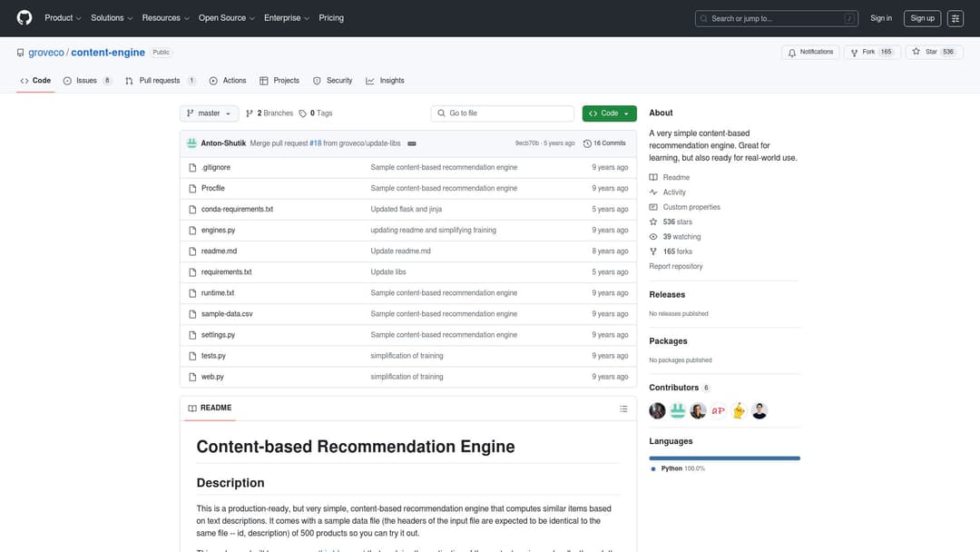Click the yellow Pikachu contributor avatar

click(739, 410)
